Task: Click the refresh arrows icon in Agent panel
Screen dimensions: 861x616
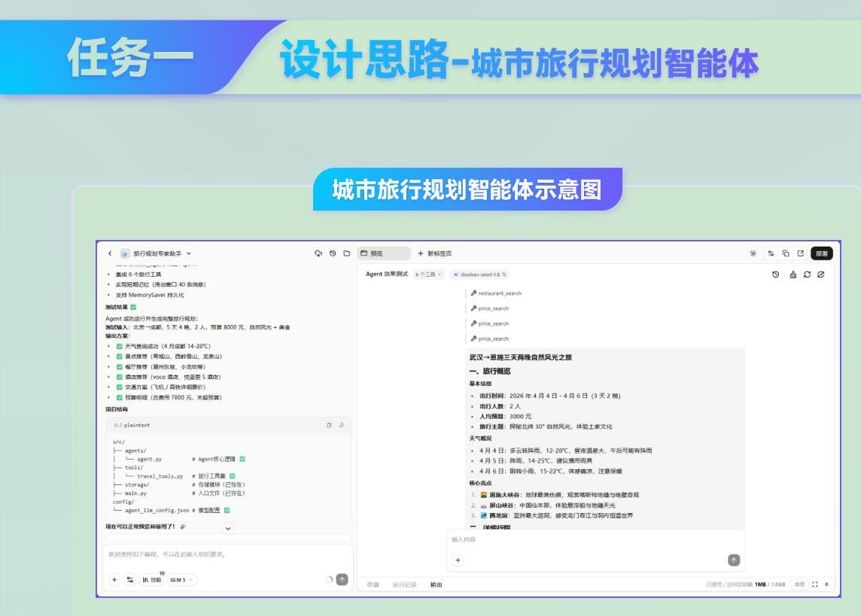Action: click(x=807, y=275)
